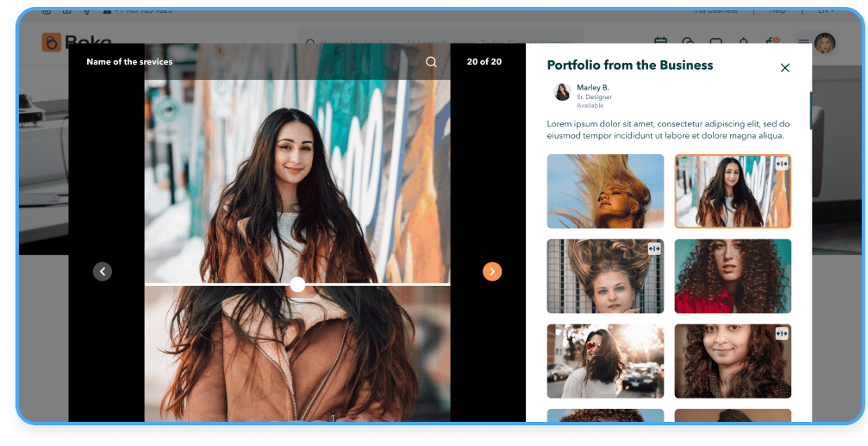Click the 'Sr. Designer' label
Screen dimensions: 868x446
(595, 96)
